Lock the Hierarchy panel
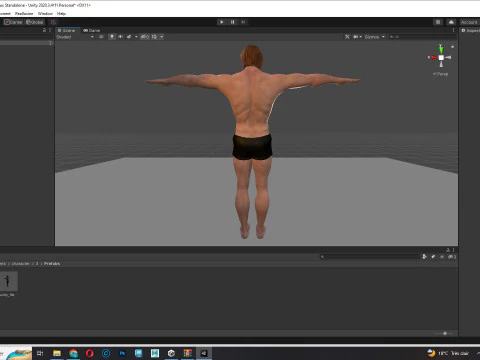480x360 pixels. pos(44,30)
